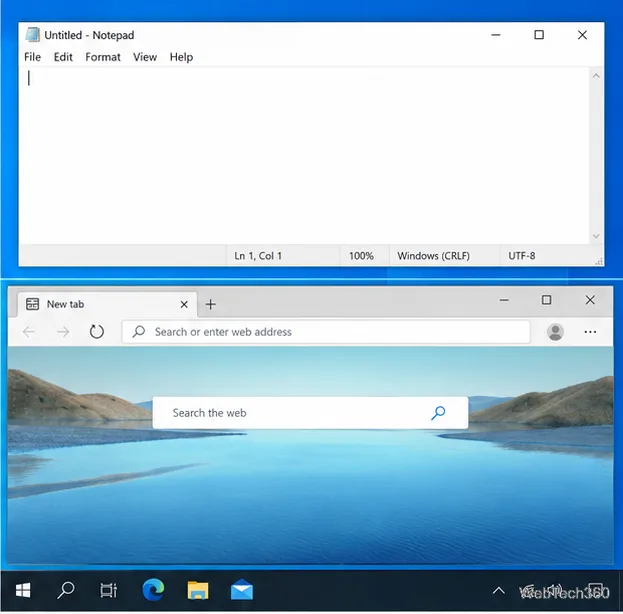623x614 pixels.
Task: Maximize the Notepad window
Action: coord(539,35)
